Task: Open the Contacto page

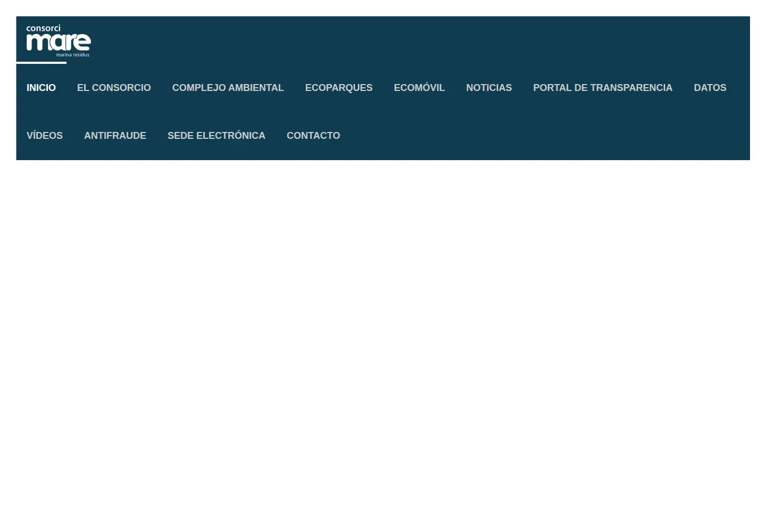Action: pos(313,136)
